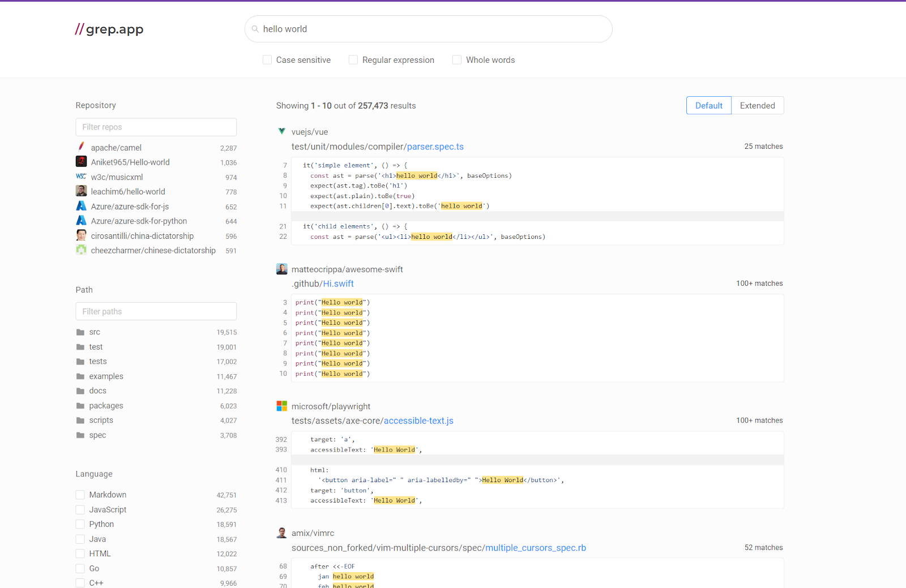Check the HTML language filter
906x588 pixels.
click(80, 553)
